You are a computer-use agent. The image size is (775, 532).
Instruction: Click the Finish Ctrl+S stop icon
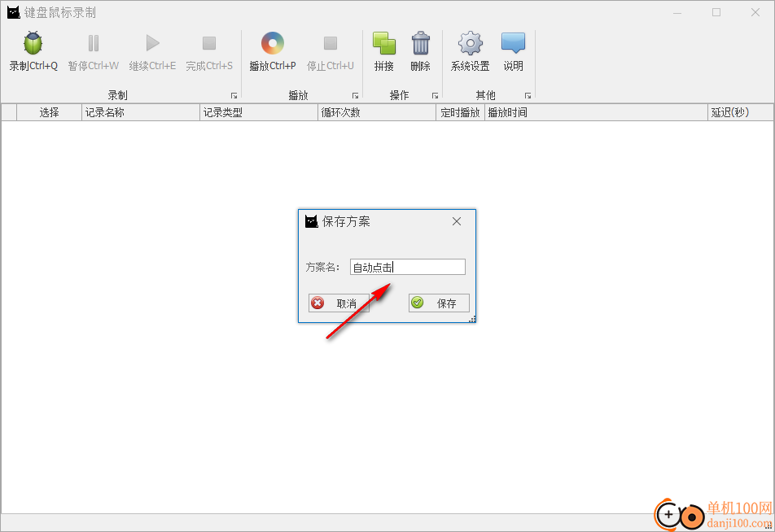[209, 43]
